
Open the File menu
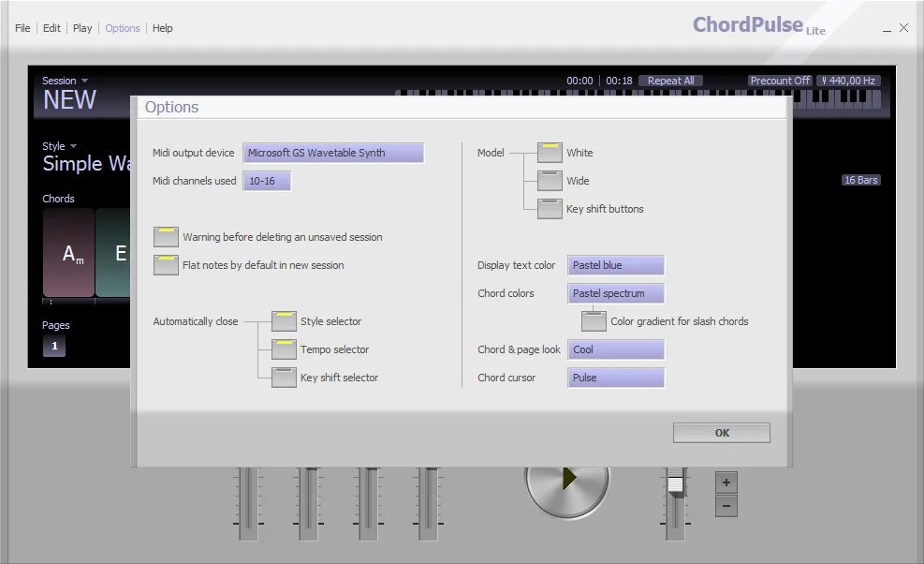pyautogui.click(x=22, y=28)
